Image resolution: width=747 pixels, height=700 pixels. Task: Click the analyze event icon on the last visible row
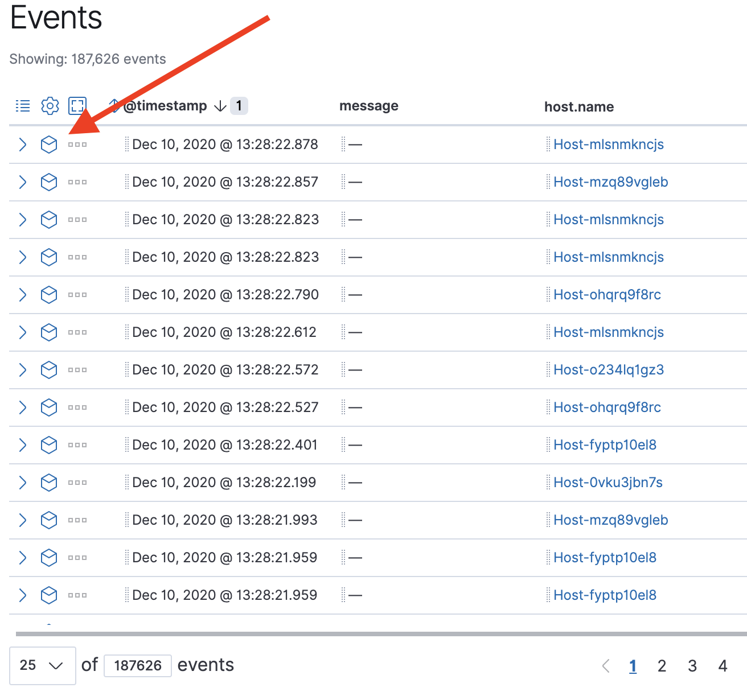pyautogui.click(x=49, y=595)
